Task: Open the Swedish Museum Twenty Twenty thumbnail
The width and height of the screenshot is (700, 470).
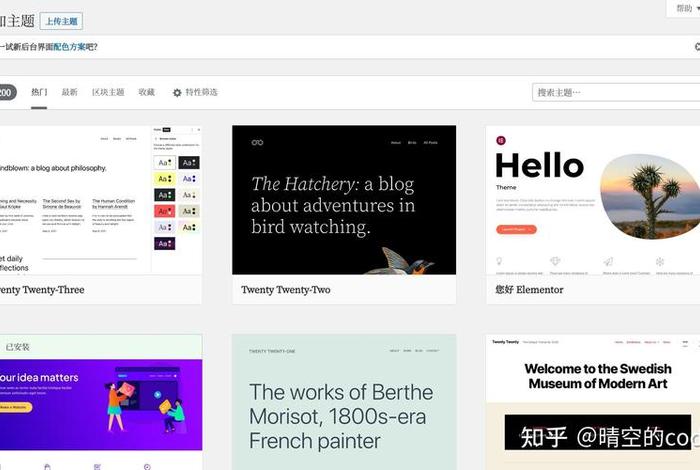Action: click(593, 402)
